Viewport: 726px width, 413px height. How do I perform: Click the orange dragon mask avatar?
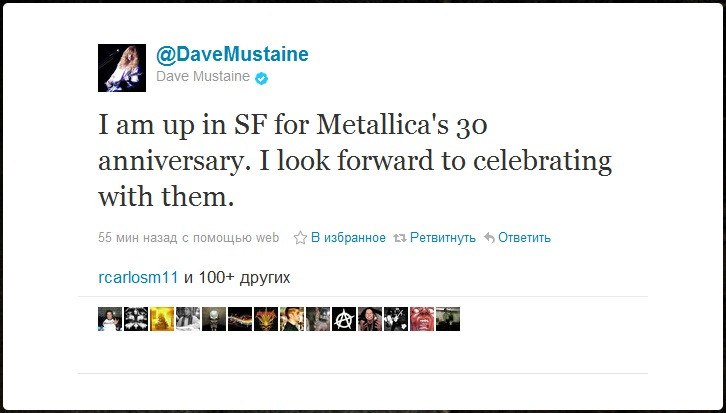[266, 319]
